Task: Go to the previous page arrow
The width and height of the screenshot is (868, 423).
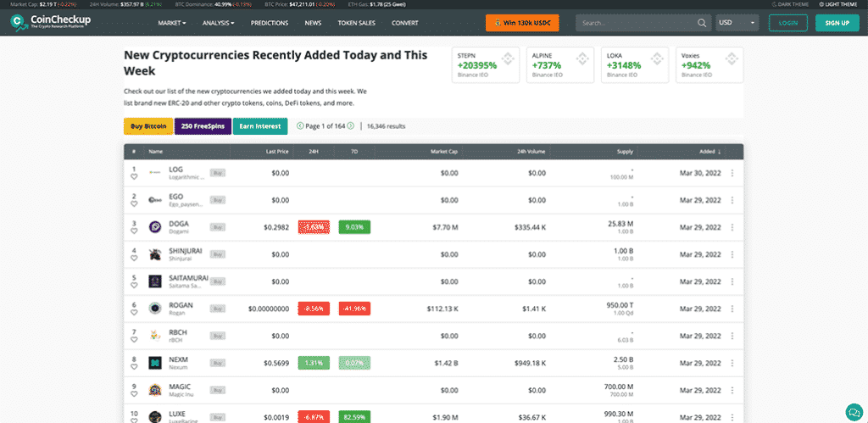Action: (300, 126)
